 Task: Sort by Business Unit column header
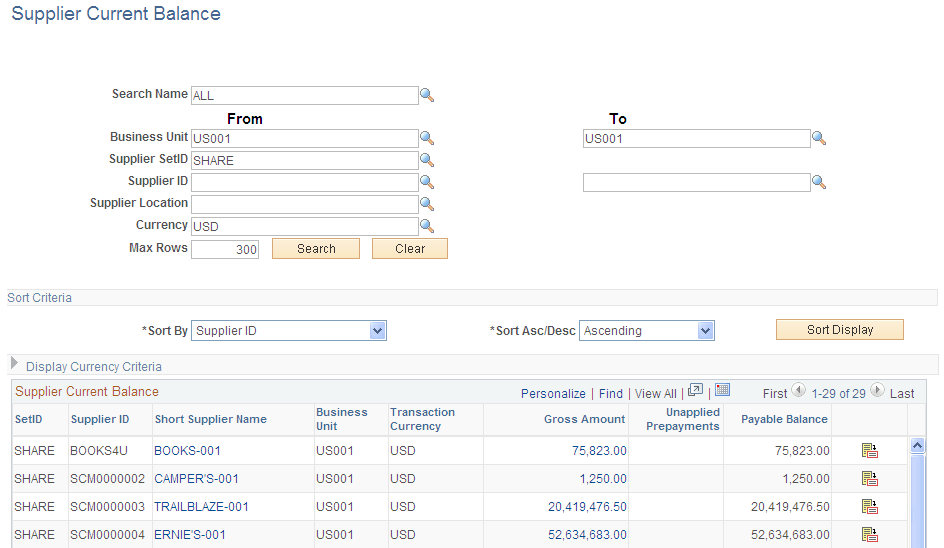[341, 419]
